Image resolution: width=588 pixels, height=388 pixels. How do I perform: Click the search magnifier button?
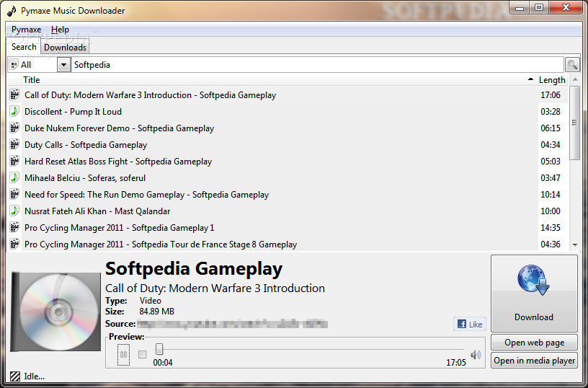click(x=572, y=64)
